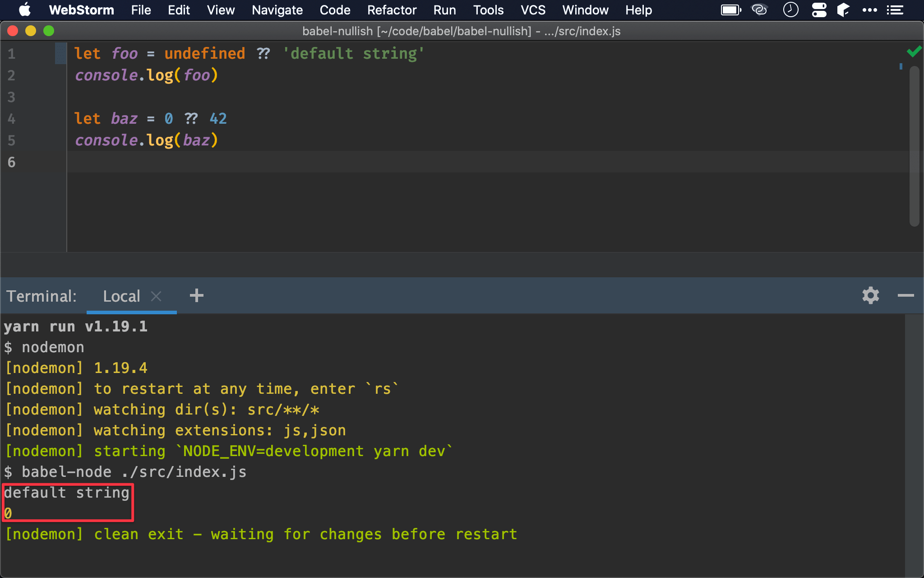Click the '0' terminal output line
This screenshot has width=924, height=578.
coord(8,513)
